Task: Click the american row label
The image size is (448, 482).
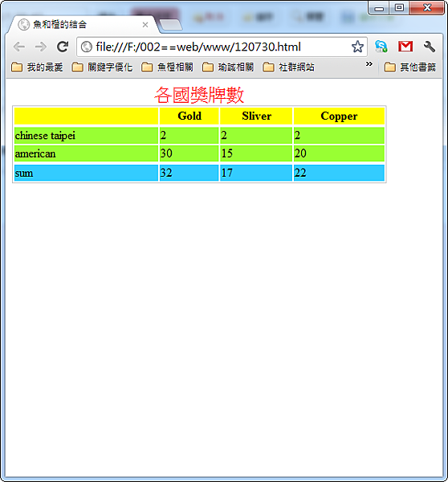Action: 35,153
